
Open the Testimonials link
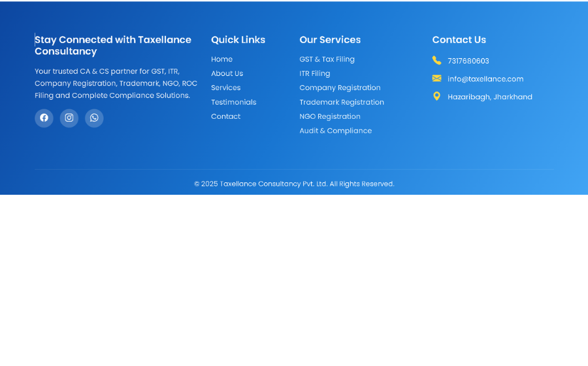click(x=233, y=102)
